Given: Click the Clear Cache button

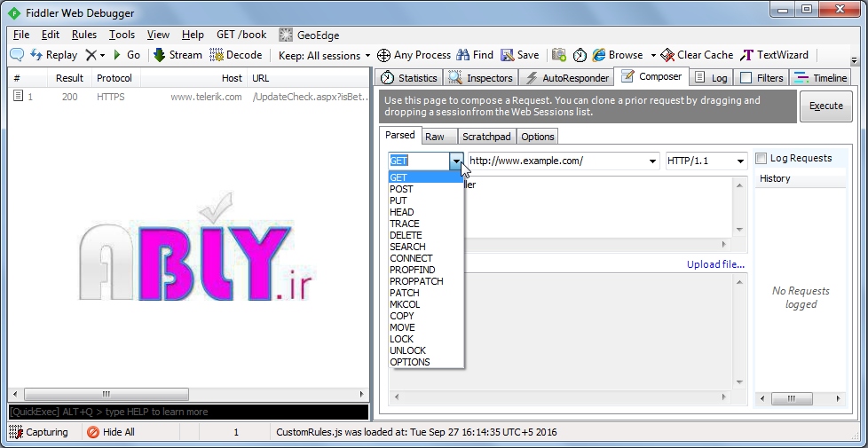Looking at the screenshot, I should (697, 55).
